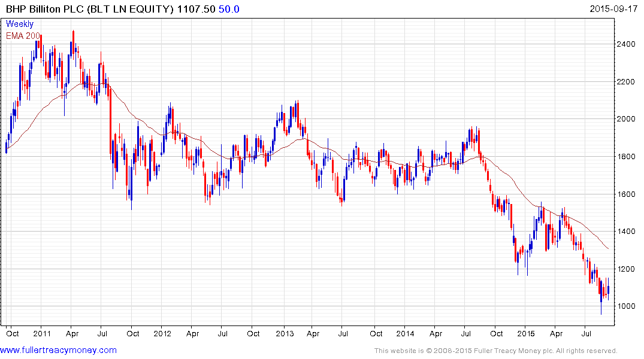Click the red EMA line's right end
The image size is (644, 359).
tap(608, 248)
